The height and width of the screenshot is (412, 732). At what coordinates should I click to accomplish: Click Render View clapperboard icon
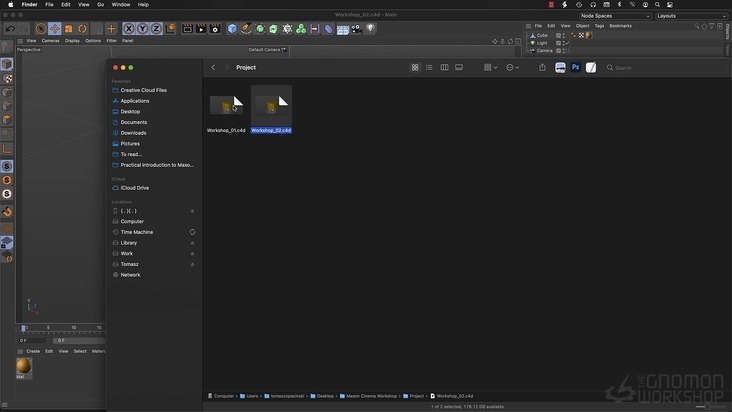point(187,29)
